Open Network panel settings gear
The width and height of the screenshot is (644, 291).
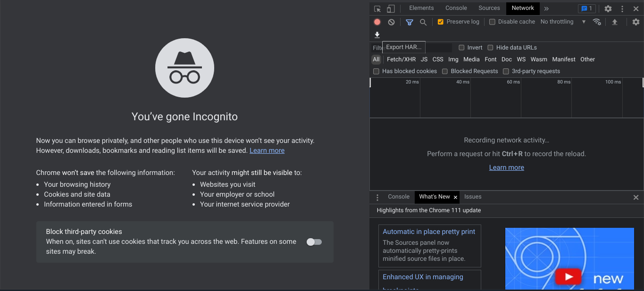(x=636, y=22)
